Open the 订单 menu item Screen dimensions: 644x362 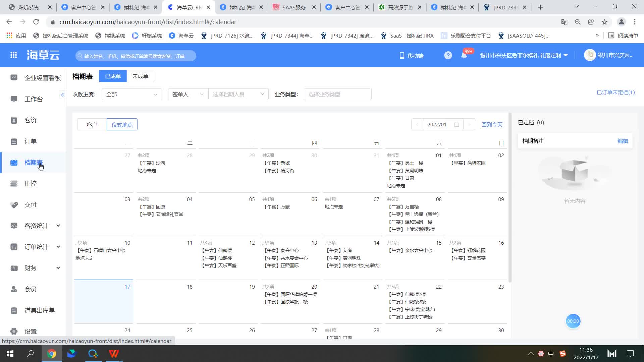(x=31, y=141)
